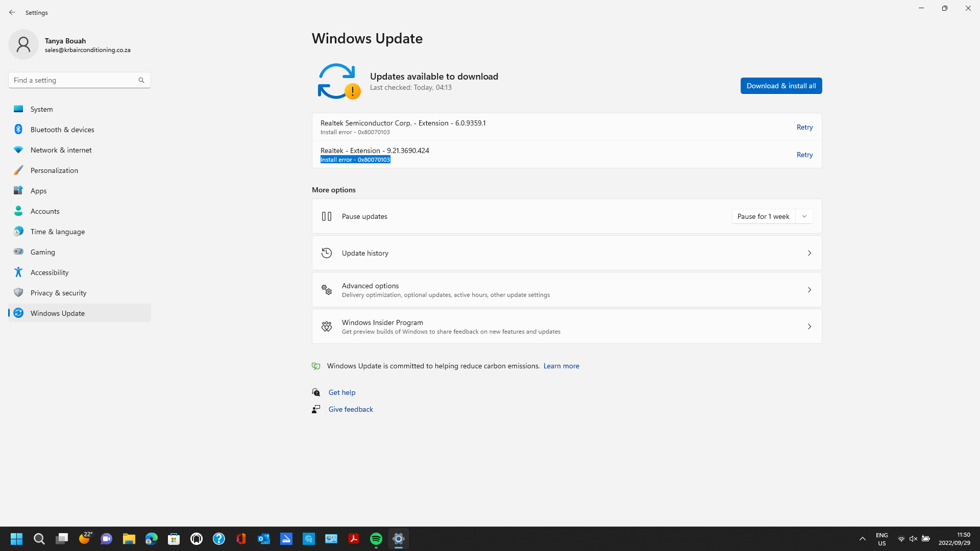Open the Windows Start menu
The image size is (980, 551).
coord(17,539)
